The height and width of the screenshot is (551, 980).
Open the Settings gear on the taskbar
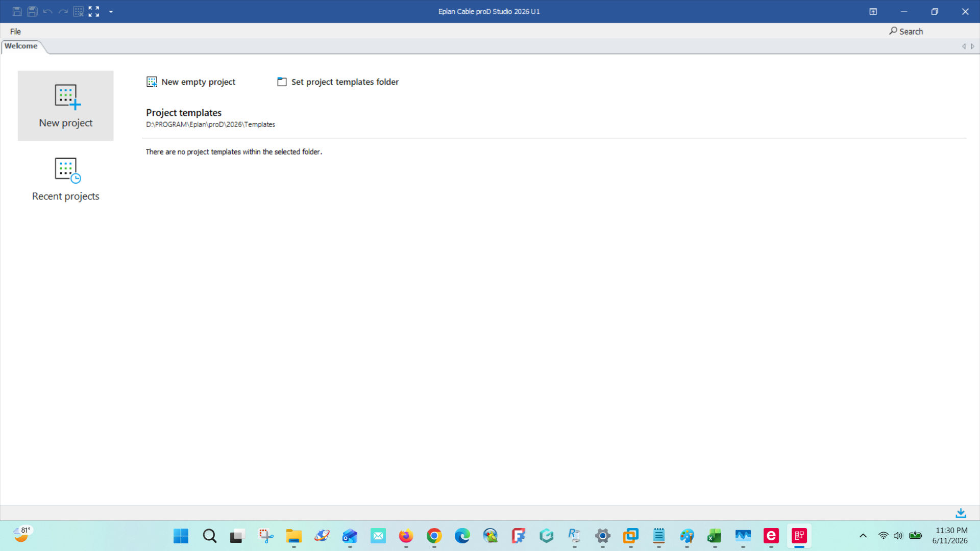[602, 536]
